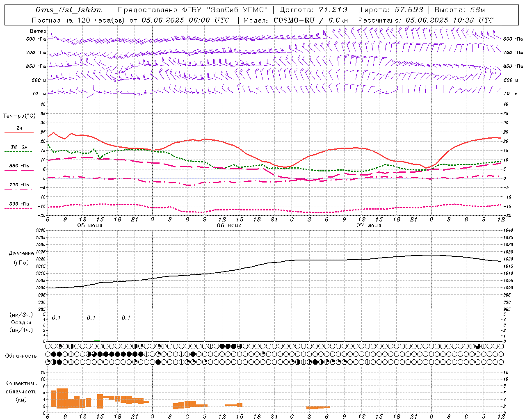Click the Рассчитано: 05.06.2025 10:38 UTC text
The image size is (525, 420).
426,20
